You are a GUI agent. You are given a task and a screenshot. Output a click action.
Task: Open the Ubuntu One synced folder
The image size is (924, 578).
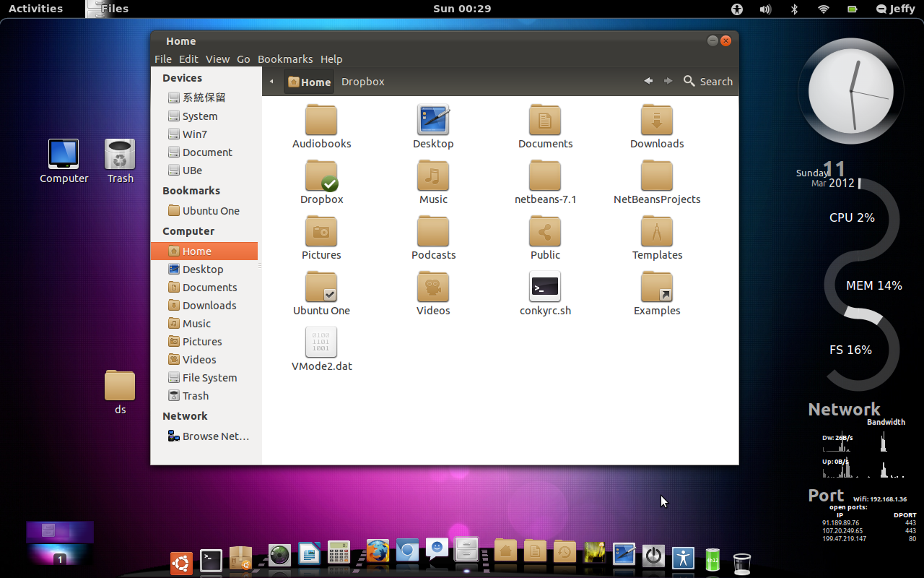321,287
